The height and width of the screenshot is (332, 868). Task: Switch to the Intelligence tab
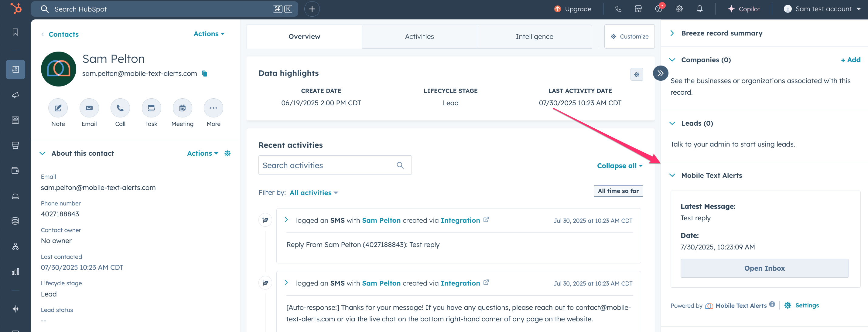(x=534, y=36)
